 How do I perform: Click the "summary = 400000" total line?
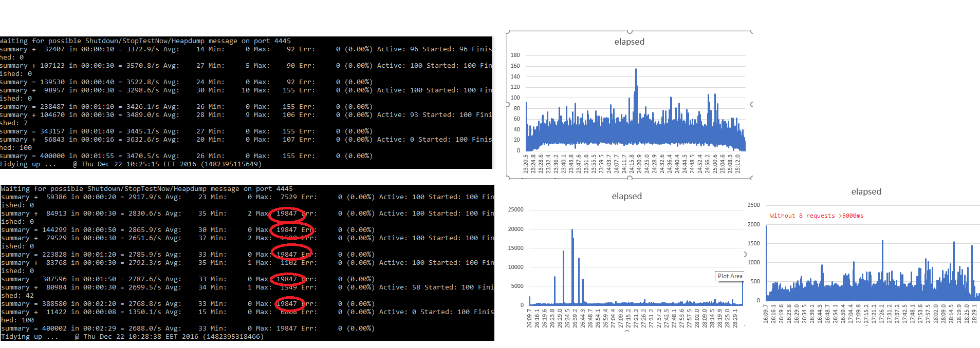click(x=186, y=156)
